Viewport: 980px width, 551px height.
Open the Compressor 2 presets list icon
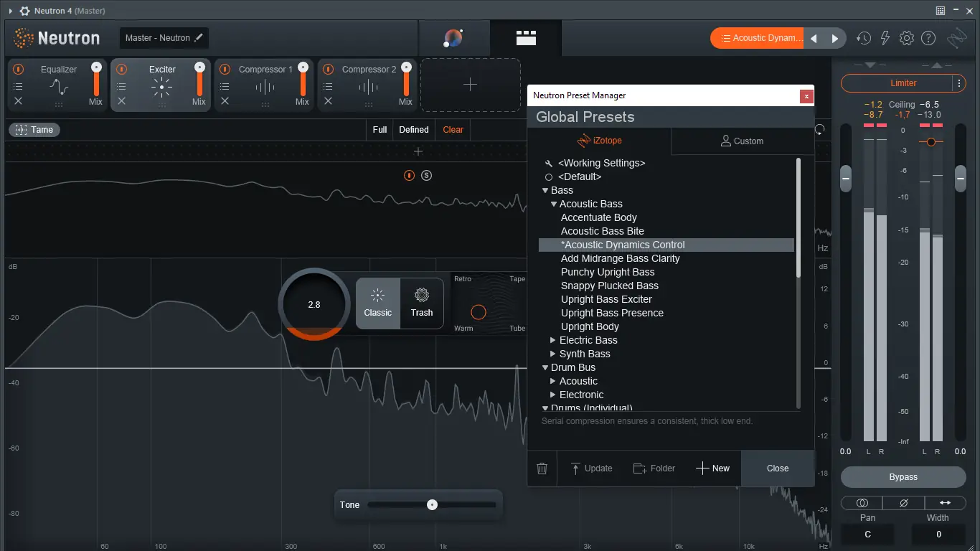coord(329,86)
